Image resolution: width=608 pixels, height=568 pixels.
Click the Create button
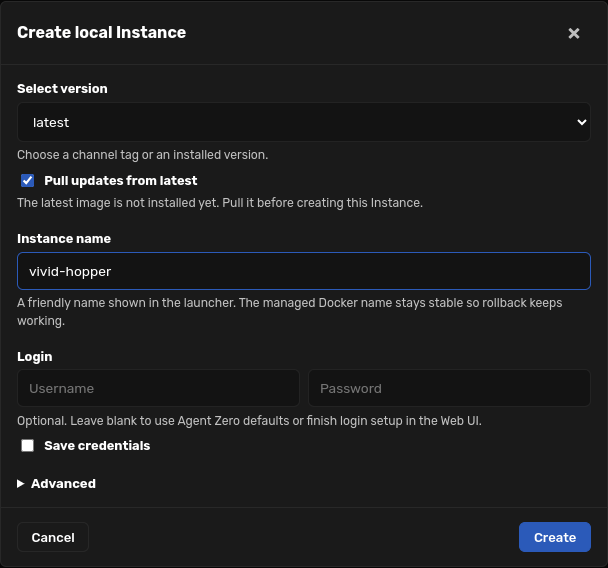click(554, 537)
